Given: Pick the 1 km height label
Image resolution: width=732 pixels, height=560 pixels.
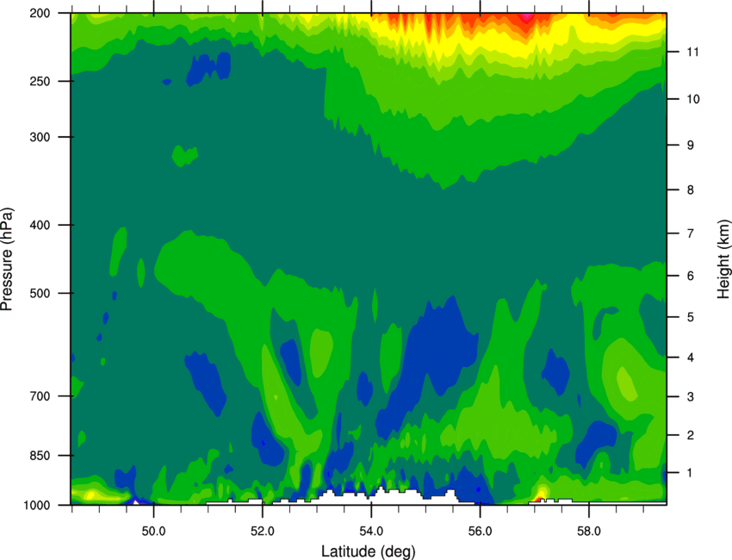Looking at the screenshot, I should point(690,473).
